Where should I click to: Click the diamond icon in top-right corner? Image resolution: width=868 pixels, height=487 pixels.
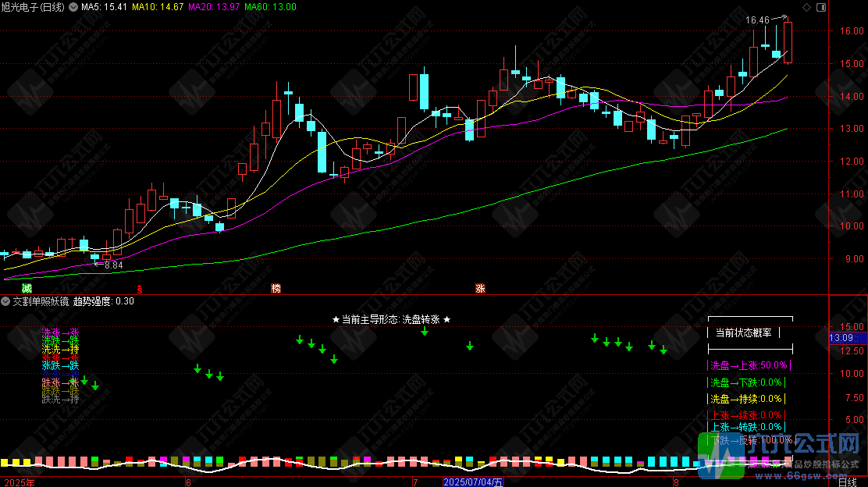pos(806,7)
